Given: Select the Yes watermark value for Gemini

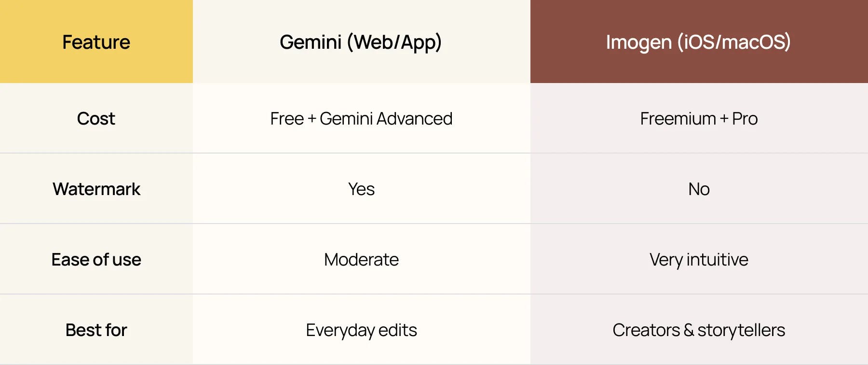Looking at the screenshot, I should click(361, 189).
